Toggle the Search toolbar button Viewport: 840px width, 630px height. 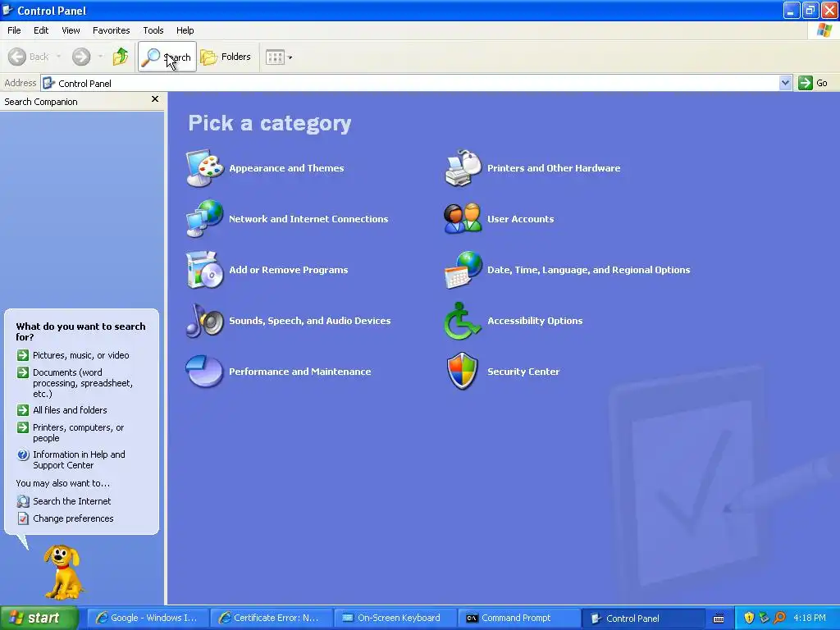point(167,57)
